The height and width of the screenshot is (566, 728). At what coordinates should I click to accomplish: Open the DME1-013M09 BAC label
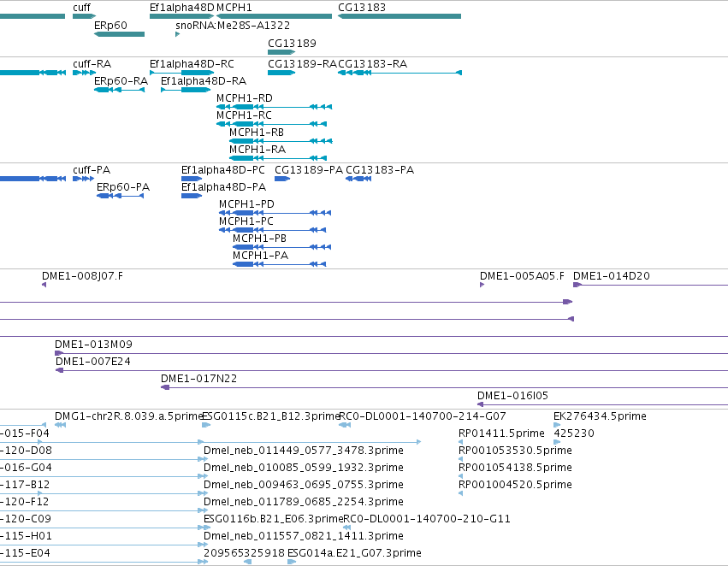click(94, 345)
